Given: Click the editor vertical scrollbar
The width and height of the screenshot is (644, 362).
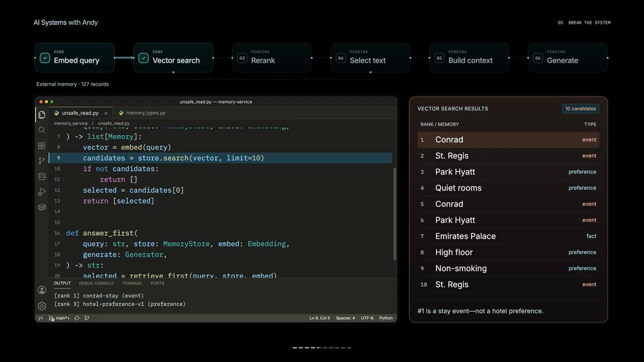Looking at the screenshot, I should point(394,214).
